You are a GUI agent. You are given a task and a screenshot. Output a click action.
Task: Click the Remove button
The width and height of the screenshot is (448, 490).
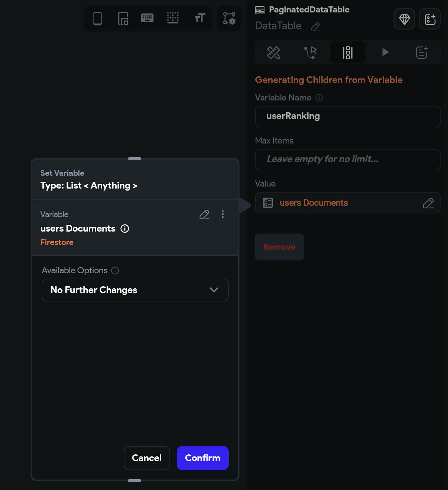click(279, 247)
